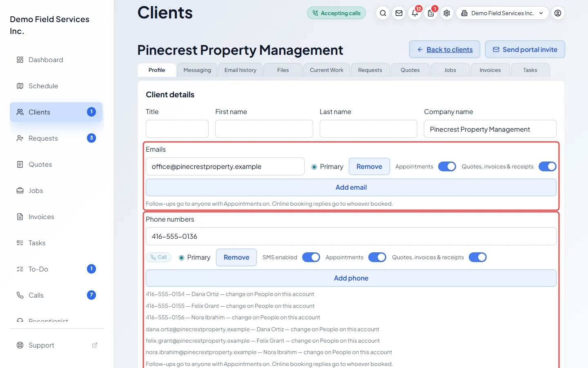Open the user profile avatar icon

coord(558,13)
